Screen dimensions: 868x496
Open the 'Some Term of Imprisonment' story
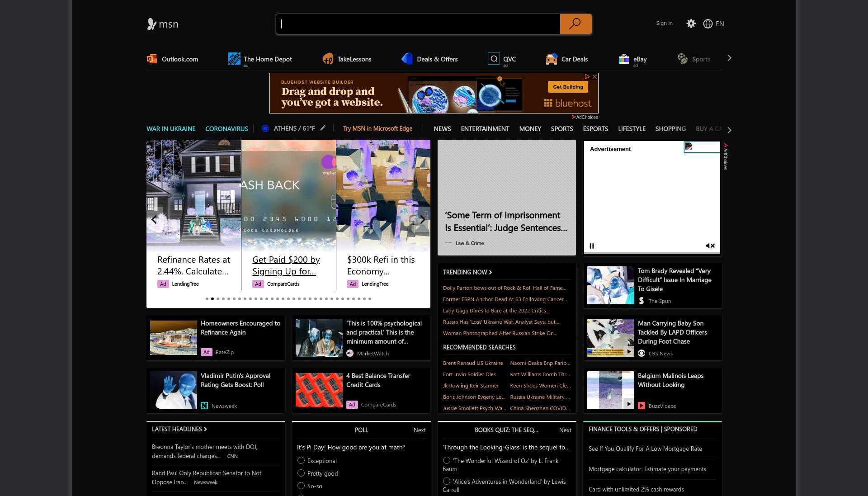(506, 222)
